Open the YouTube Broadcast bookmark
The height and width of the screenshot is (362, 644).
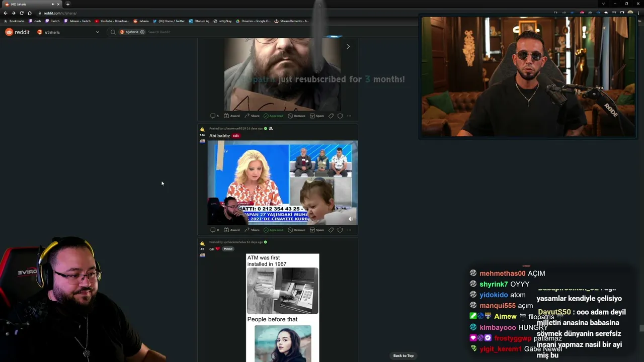(112, 21)
